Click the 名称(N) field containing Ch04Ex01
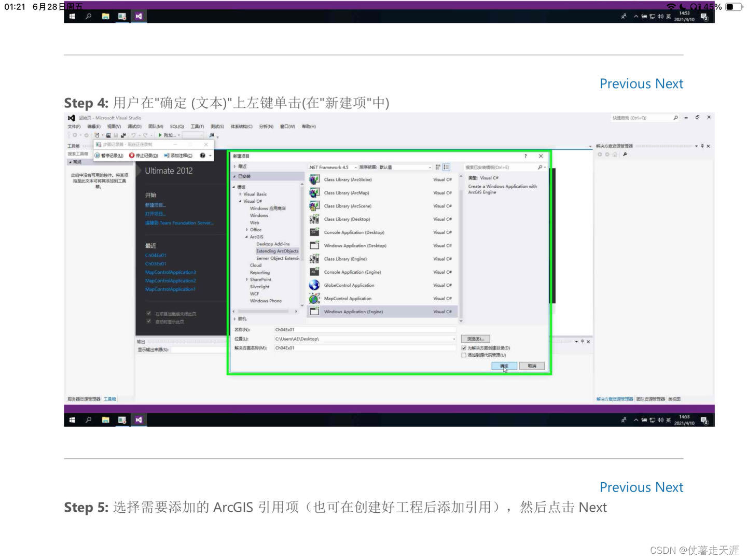 (365, 330)
